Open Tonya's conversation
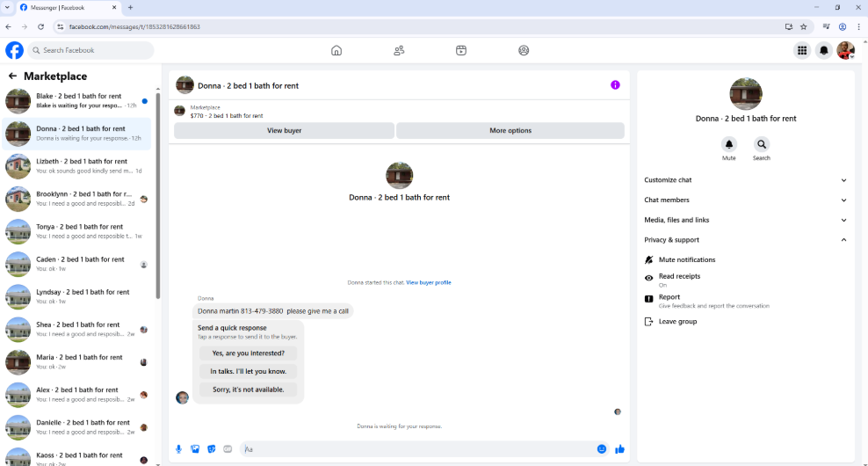Screen dimensions: 868x466 click(x=76, y=231)
